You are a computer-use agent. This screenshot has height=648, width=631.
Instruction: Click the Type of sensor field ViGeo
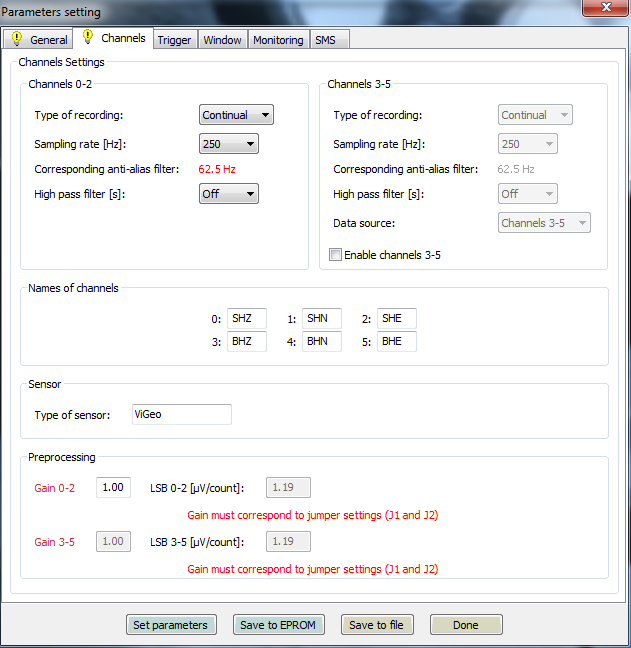tap(182, 414)
